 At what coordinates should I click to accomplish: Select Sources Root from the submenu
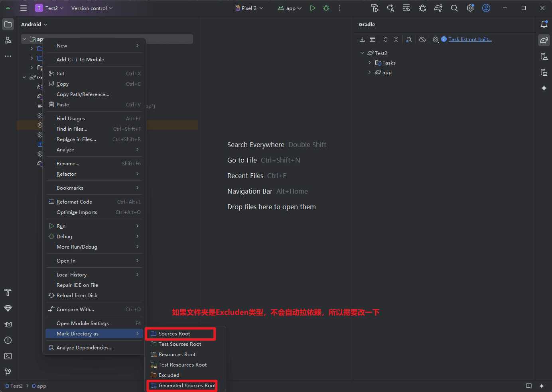tap(174, 334)
